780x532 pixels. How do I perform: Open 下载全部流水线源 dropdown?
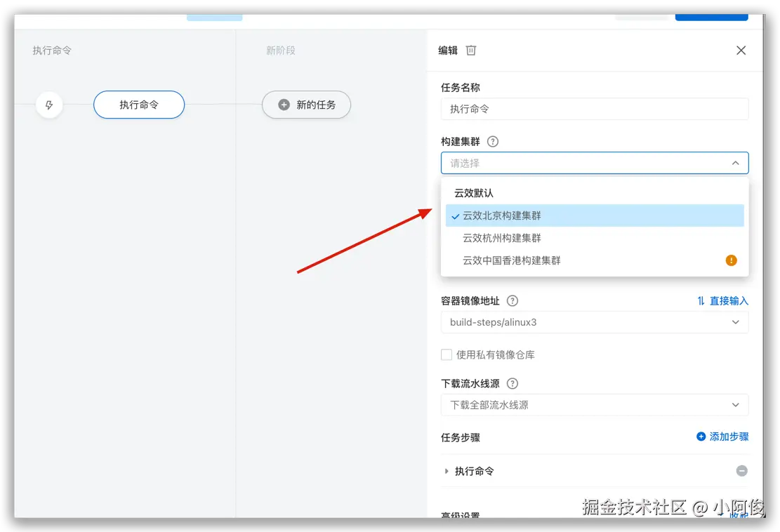tap(595, 405)
